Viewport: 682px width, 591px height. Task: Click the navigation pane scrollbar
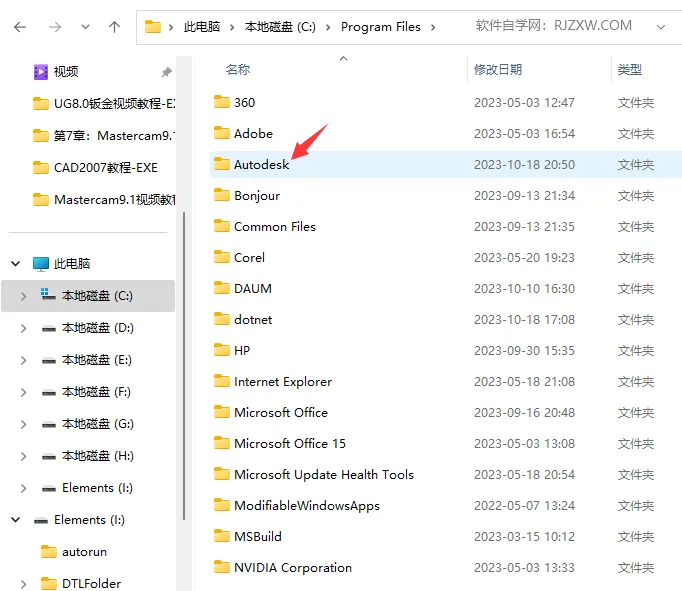(184, 365)
